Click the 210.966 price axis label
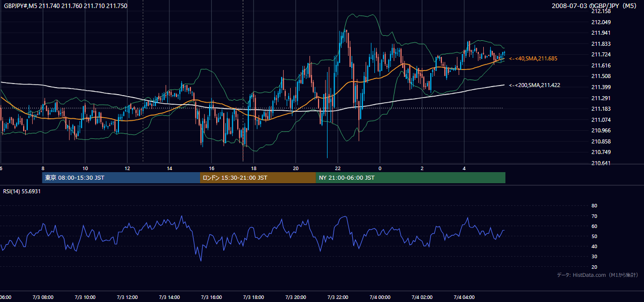 coord(601,130)
